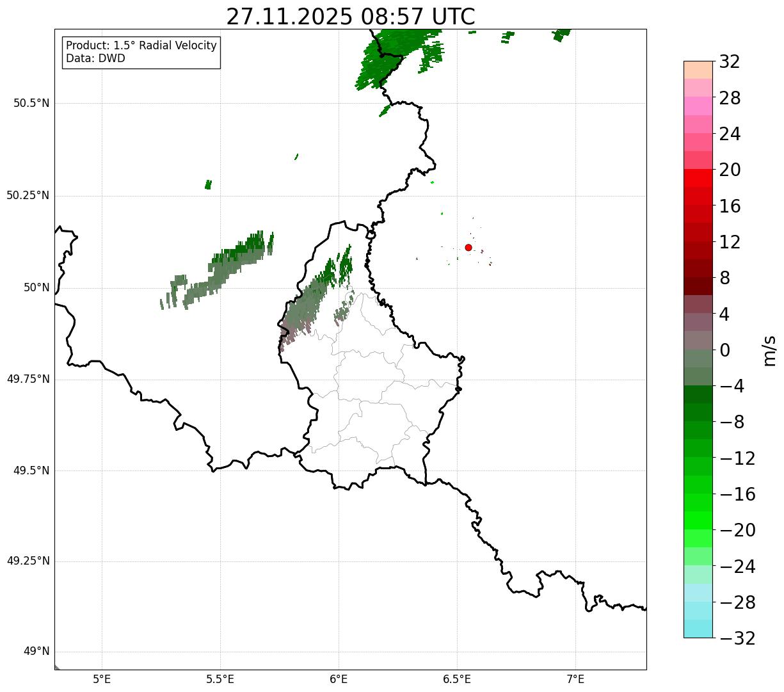
Task: Click the 50.25°N latitude label
Action: (x=28, y=195)
